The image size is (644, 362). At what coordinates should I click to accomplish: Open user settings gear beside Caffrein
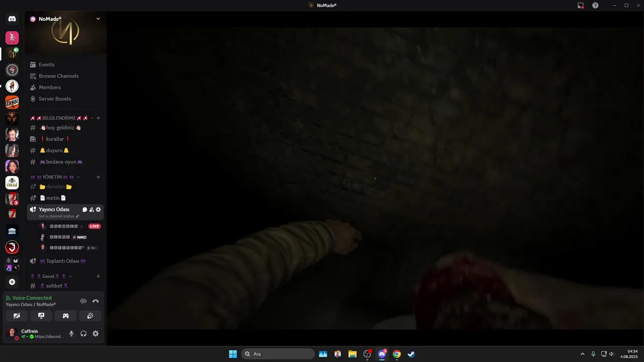(96, 333)
